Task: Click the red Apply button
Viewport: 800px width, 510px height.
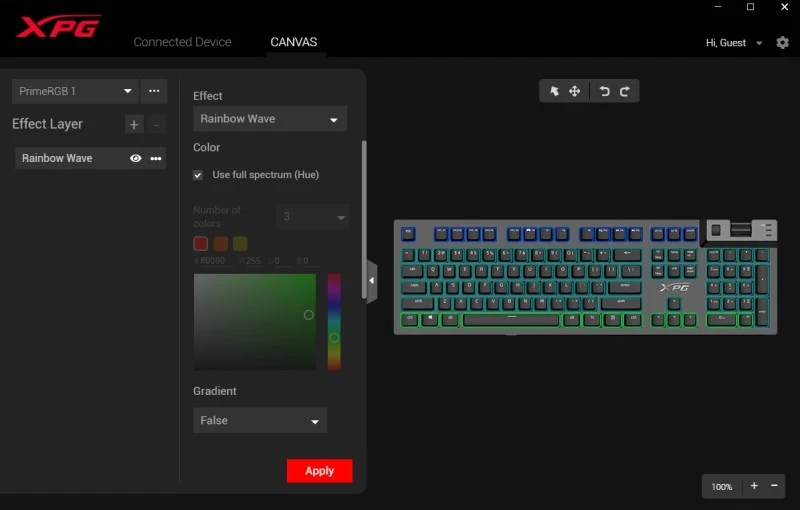Action: (319, 471)
